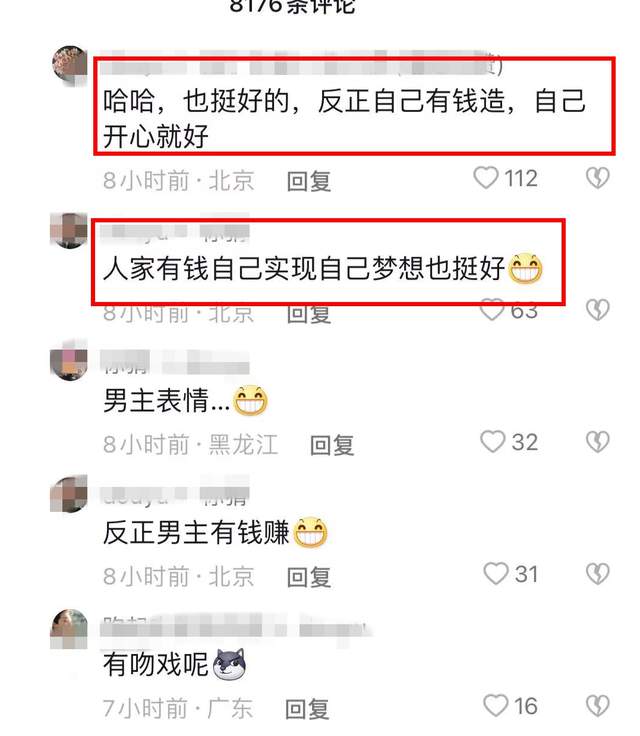Viewport: 640px width, 736px height.
Task: Reply to the 哈哈，也挺好的 comment
Action: pyautogui.click(x=309, y=181)
